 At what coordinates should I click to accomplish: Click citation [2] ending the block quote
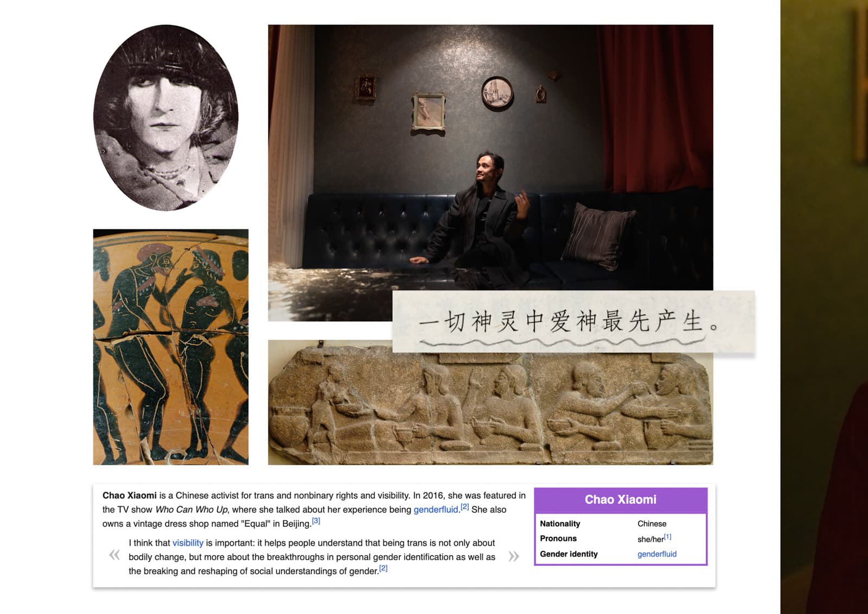[384, 568]
